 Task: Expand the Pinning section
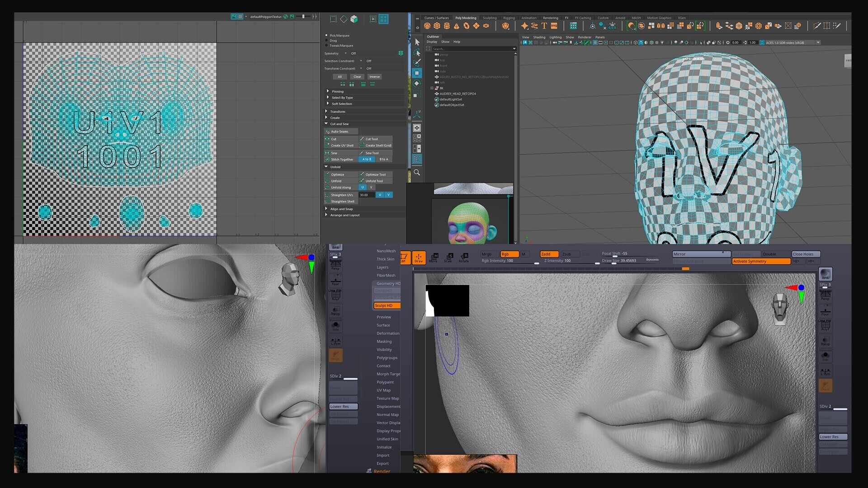[x=328, y=91]
